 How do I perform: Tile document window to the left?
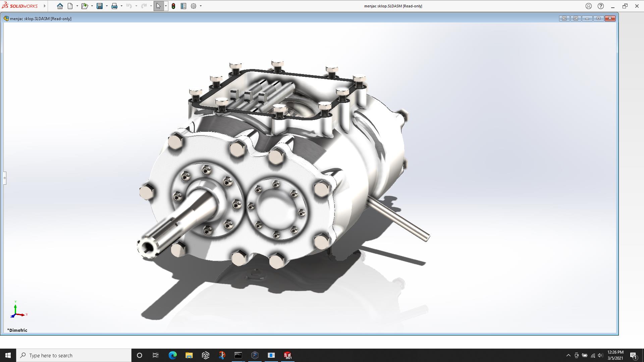pos(564,18)
